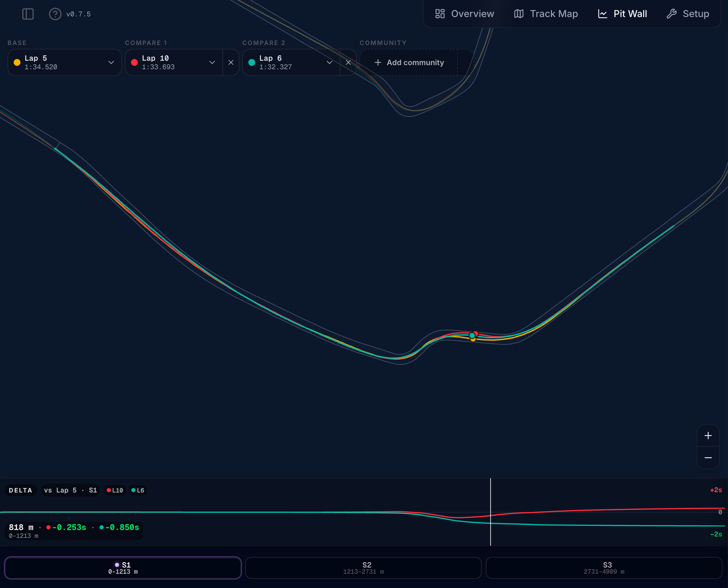Expand the Compare 2 Lap 6 dropdown

click(x=291, y=62)
